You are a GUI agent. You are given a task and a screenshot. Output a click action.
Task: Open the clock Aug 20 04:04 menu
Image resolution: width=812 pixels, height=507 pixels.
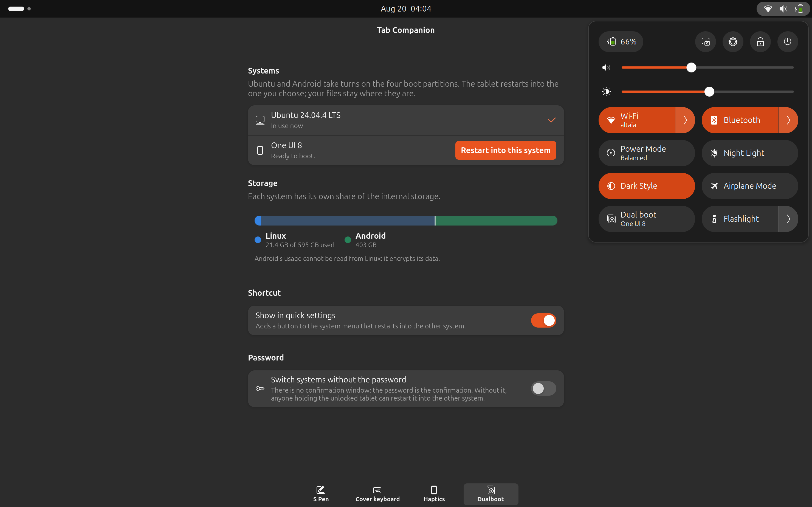pos(406,9)
